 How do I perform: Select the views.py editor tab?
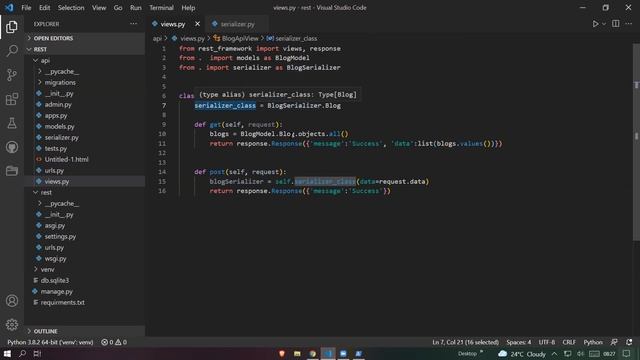173,24
